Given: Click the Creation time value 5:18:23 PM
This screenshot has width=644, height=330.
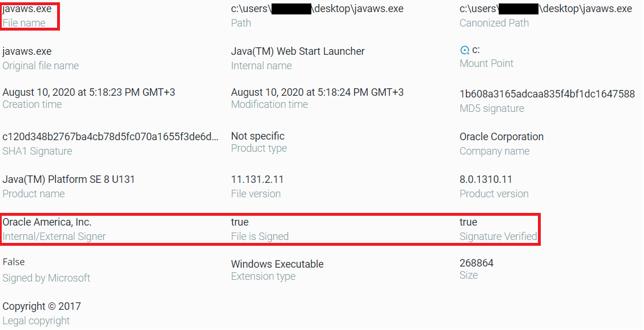Looking at the screenshot, I should click(89, 92).
